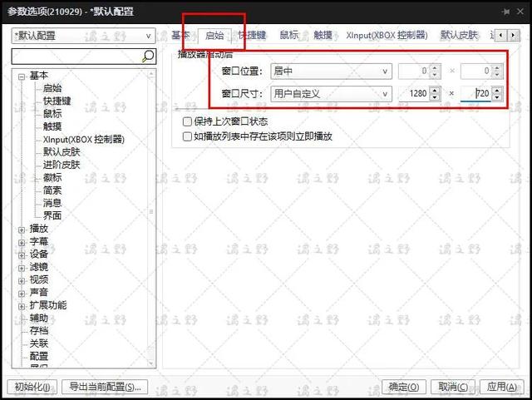This screenshot has width=532, height=400.
Task: Click the window height 720 field
Action: (x=476, y=93)
